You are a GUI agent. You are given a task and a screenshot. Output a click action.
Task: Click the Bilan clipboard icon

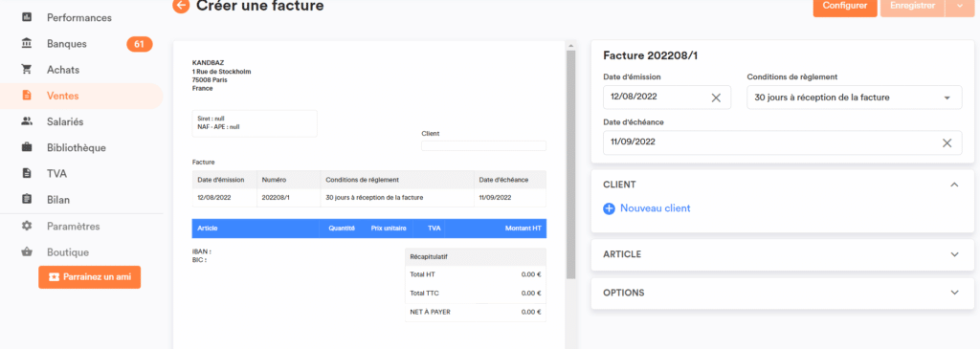click(x=27, y=200)
